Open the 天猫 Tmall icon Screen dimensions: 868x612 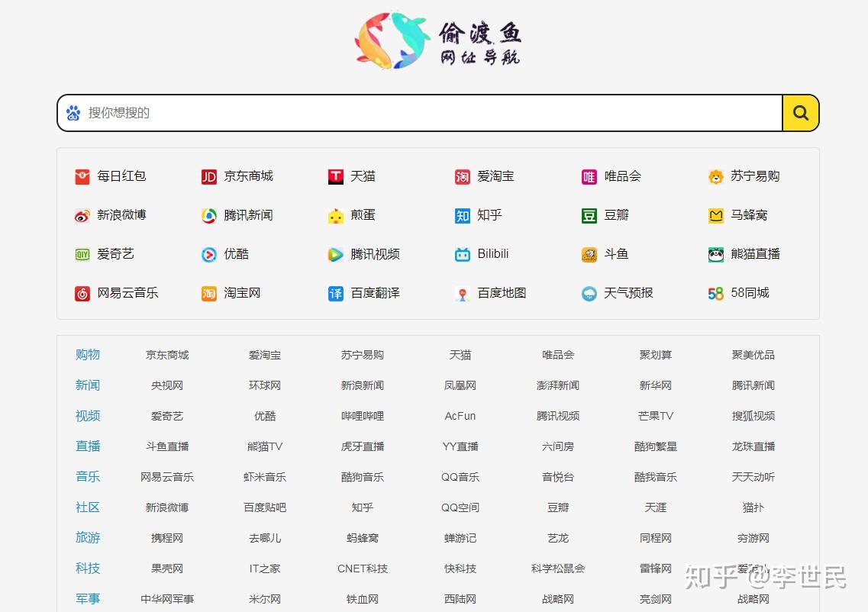pyautogui.click(x=335, y=176)
